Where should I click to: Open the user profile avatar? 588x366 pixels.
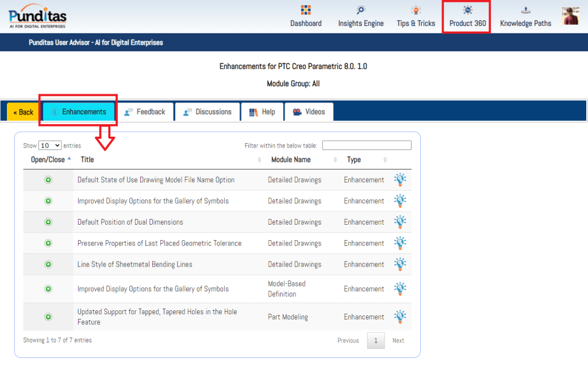571,16
